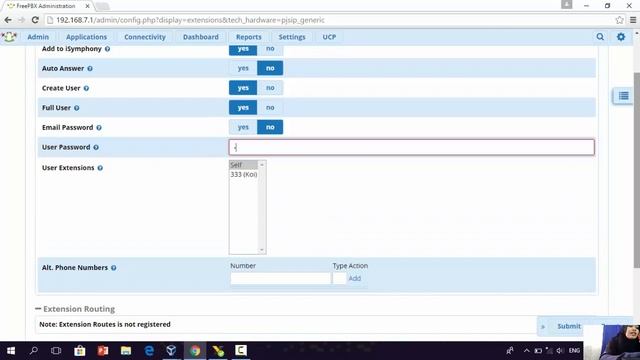Show help for Add to iSymphony
The image size is (640, 360).
[x=107, y=49]
